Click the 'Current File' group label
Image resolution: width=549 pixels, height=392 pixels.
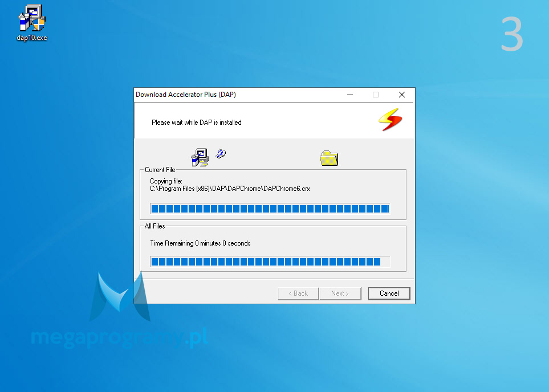click(x=160, y=170)
